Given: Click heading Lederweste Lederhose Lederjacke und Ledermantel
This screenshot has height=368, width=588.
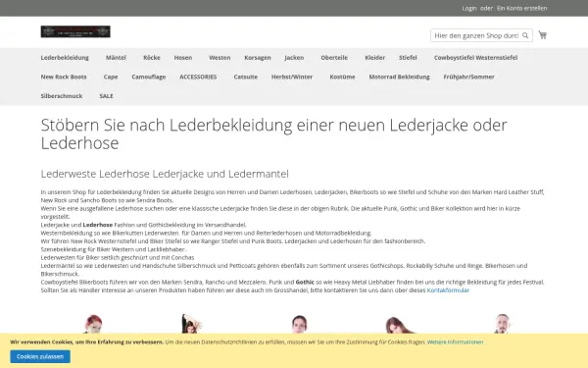Looking at the screenshot, I should 165,174.
